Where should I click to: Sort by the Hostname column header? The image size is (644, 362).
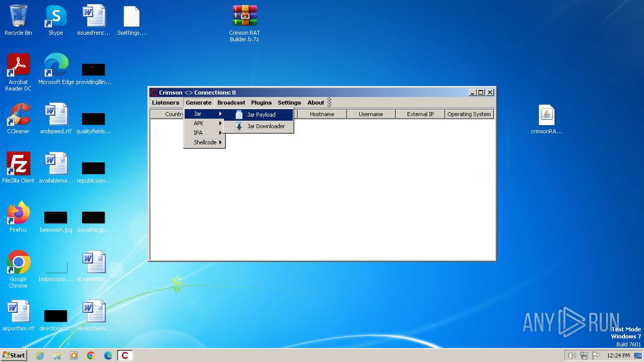(322, 114)
